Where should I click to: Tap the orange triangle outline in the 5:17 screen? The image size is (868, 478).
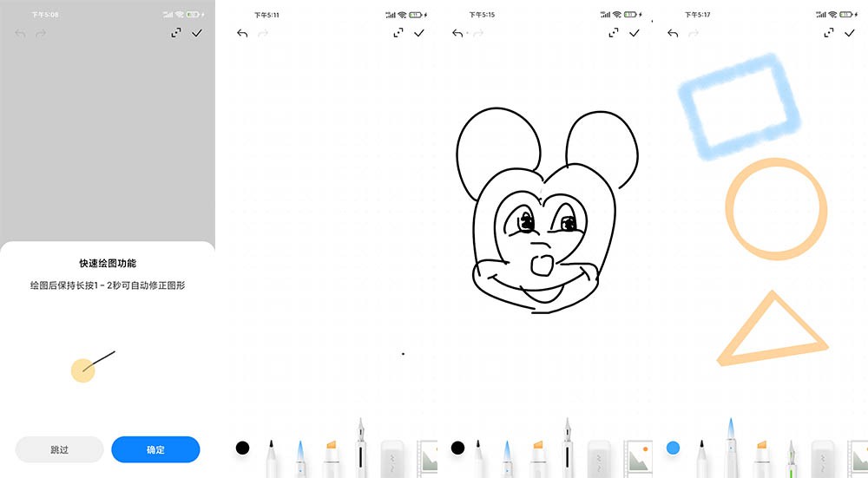pyautogui.click(x=773, y=328)
